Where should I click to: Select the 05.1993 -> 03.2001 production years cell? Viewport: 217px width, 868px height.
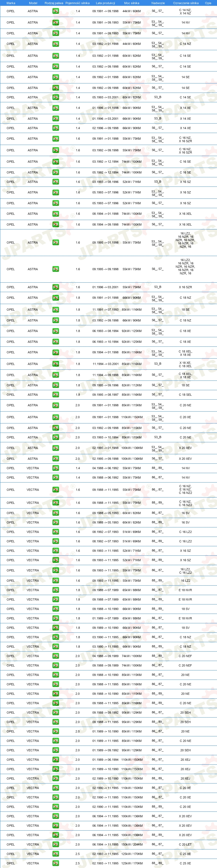(105, 97)
